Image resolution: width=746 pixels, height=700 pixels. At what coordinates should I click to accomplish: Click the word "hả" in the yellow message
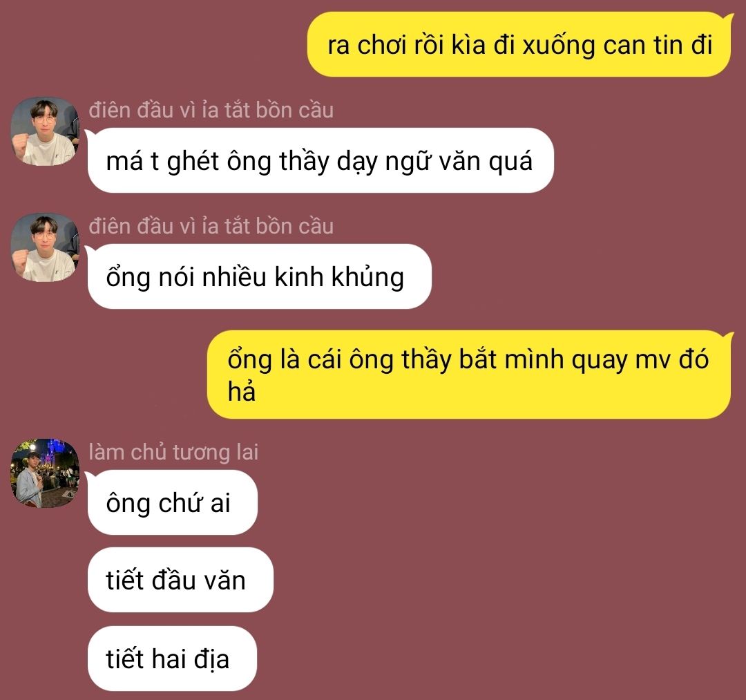pos(242,391)
